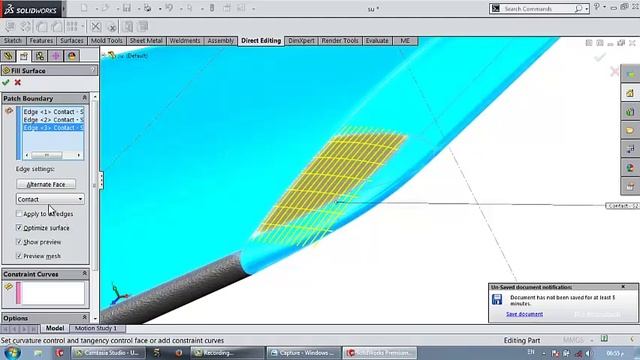This screenshot has height=360, width=640.
Task: Click the Save document link
Action: click(524, 314)
